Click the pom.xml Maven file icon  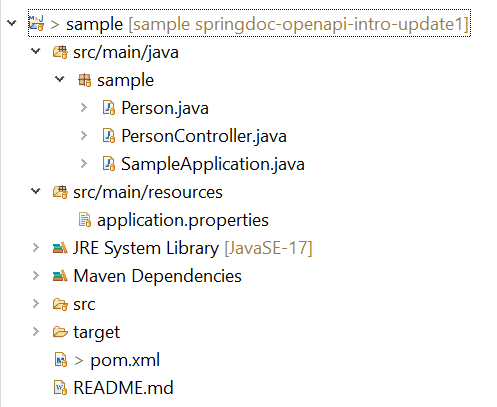pyautogui.click(x=61, y=360)
